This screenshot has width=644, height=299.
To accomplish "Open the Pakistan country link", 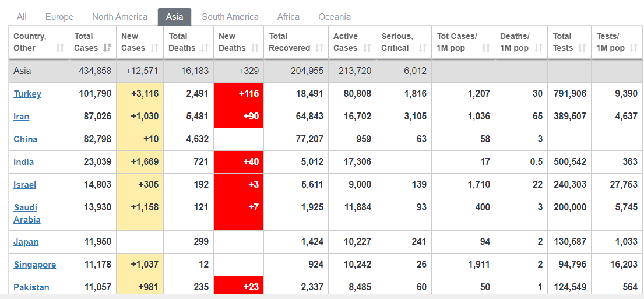I will pos(31,287).
